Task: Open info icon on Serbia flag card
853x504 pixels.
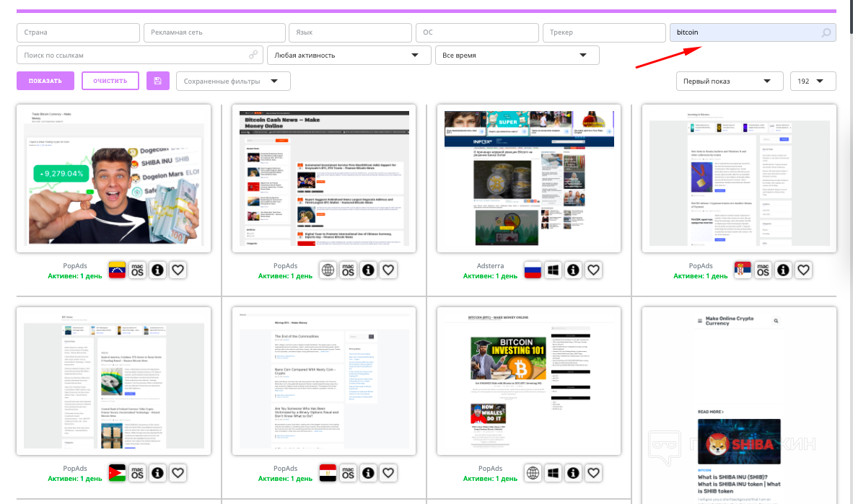Action: click(783, 270)
